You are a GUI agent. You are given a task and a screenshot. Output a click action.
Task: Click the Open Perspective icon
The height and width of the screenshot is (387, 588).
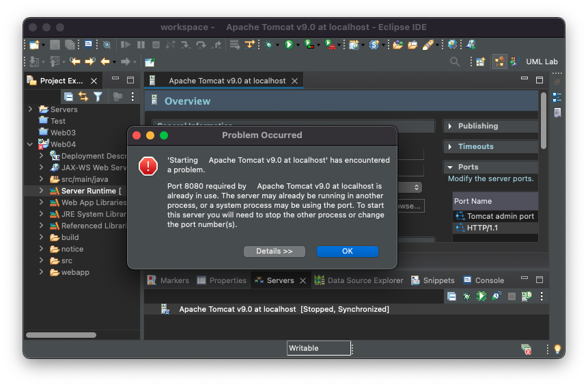pyautogui.click(x=480, y=62)
